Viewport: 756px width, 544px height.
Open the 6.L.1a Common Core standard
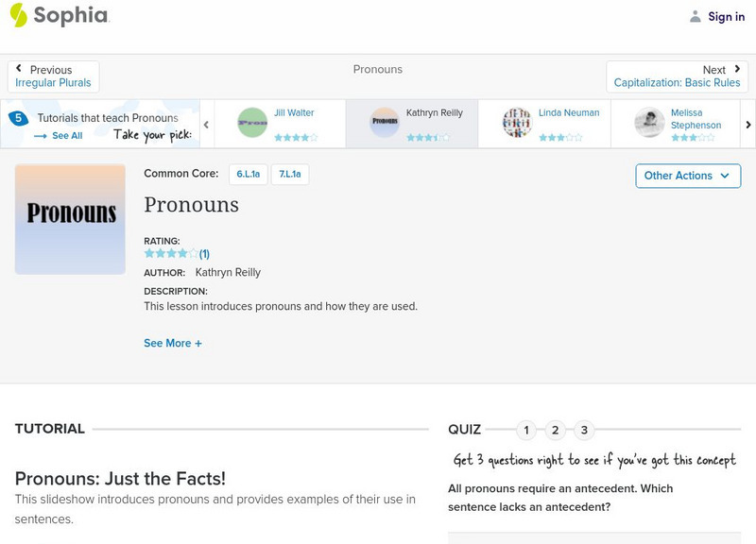coord(248,175)
